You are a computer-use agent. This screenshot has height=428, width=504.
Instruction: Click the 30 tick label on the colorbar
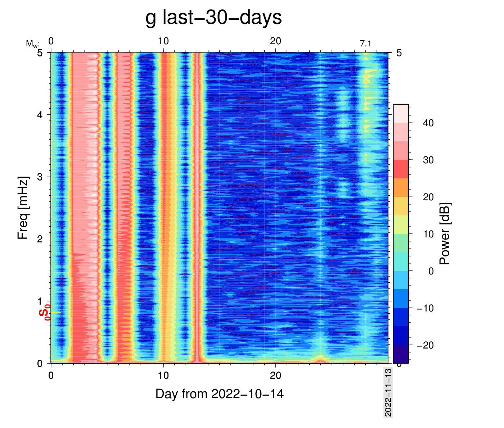[x=428, y=160]
